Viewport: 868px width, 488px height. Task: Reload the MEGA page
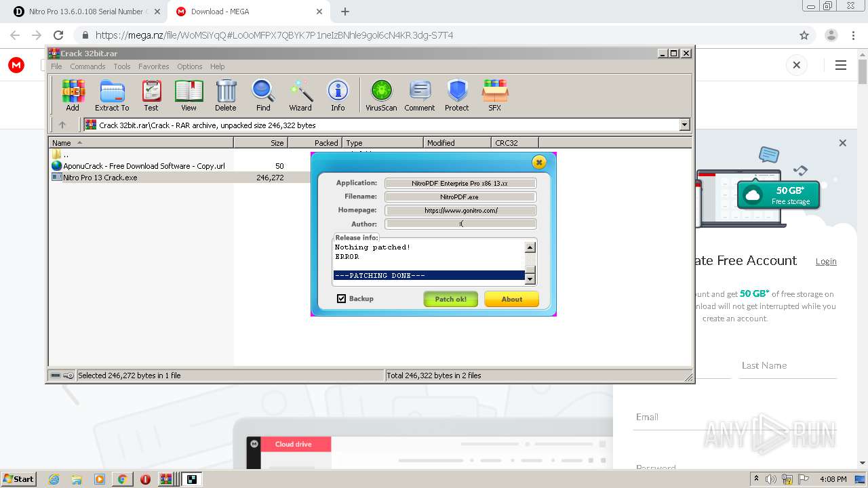[58, 35]
